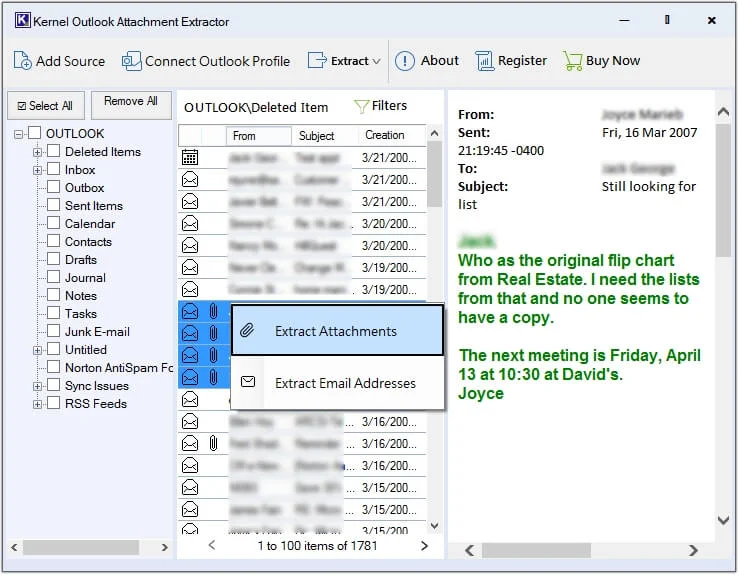739x575 pixels.
Task: Check the Calendar folder checkbox
Action: 54,222
